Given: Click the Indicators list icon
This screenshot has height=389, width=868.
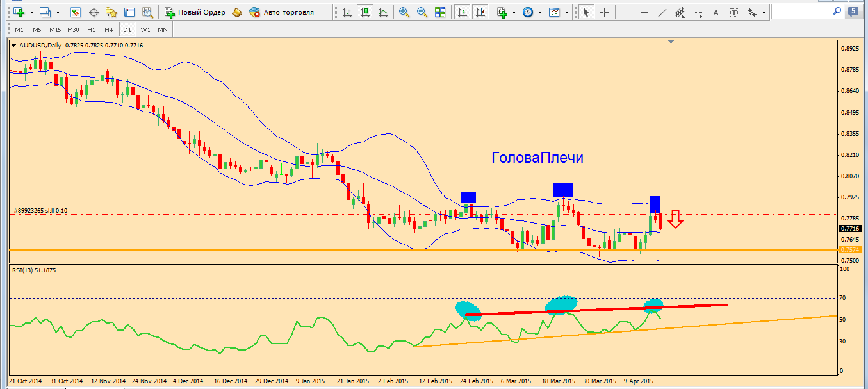Looking at the screenshot, I should [502, 12].
